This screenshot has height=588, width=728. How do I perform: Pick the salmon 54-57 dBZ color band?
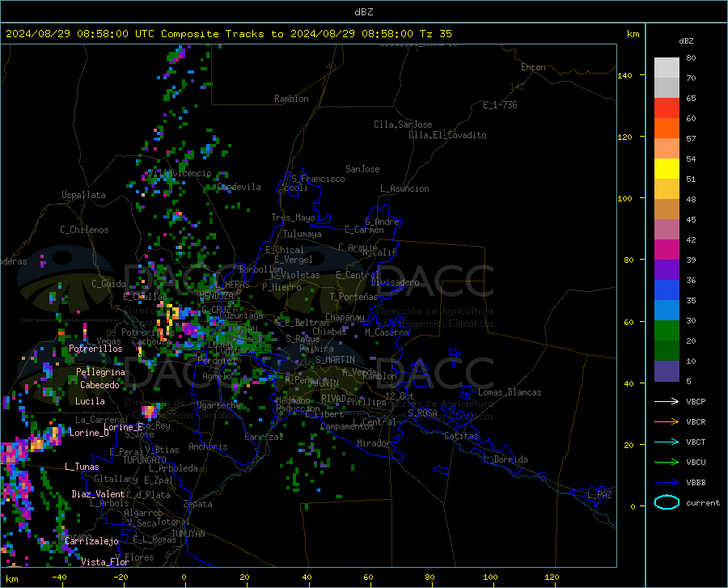[x=667, y=149]
